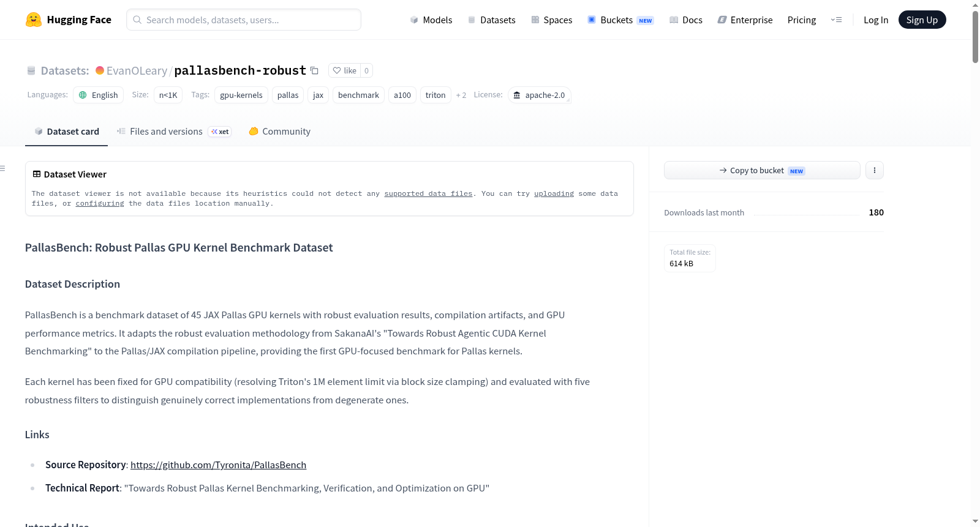
Task: Open the Hugging Face logo home link
Action: pyautogui.click(x=69, y=20)
